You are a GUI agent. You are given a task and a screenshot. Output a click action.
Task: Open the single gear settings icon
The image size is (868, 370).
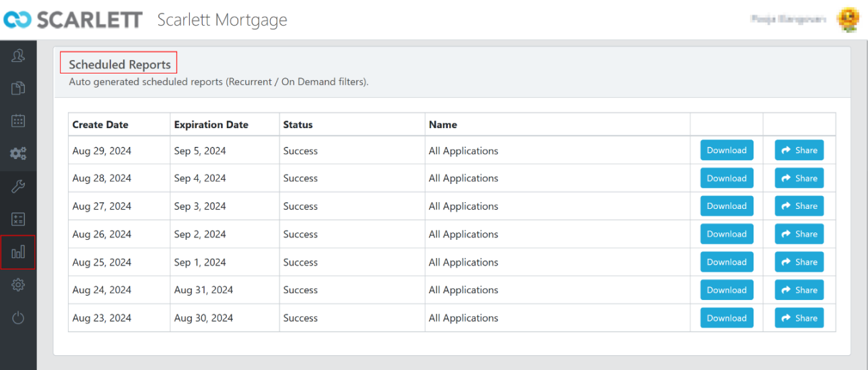pyautogui.click(x=18, y=285)
